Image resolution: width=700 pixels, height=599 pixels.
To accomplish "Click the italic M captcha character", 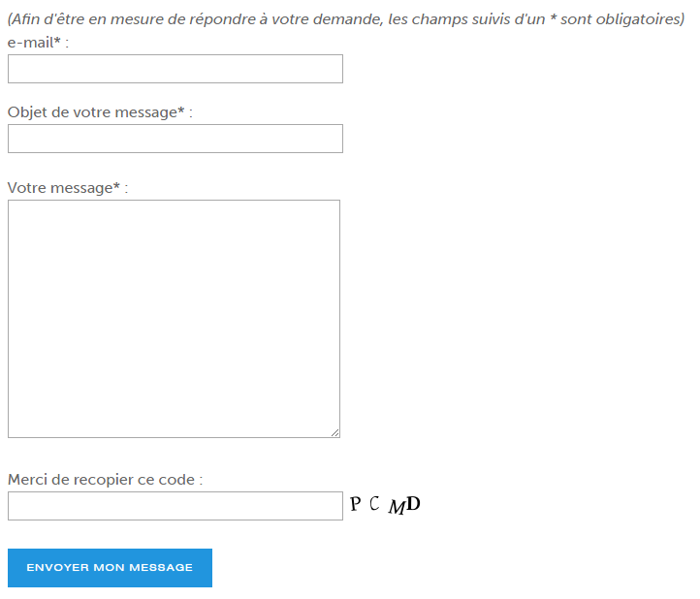I will [397, 507].
